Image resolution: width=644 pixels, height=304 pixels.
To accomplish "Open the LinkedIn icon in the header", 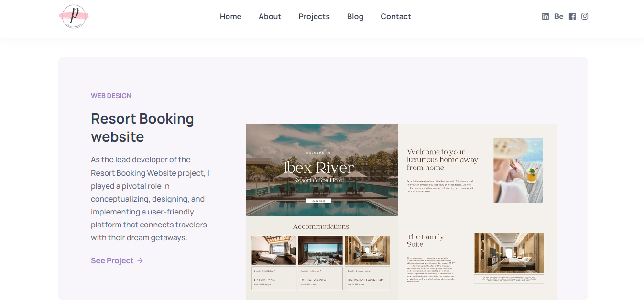I will pos(545,16).
